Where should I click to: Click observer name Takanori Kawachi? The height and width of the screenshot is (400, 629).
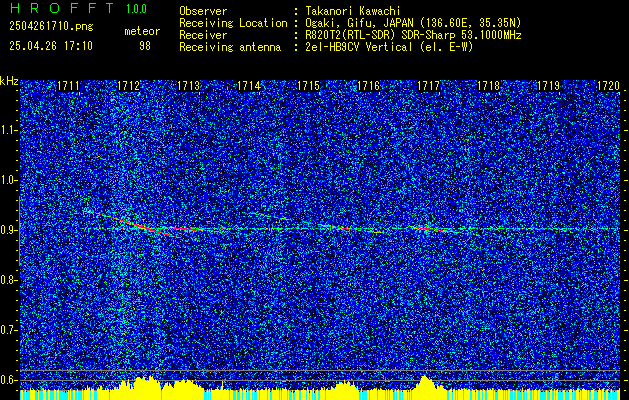[x=353, y=11]
